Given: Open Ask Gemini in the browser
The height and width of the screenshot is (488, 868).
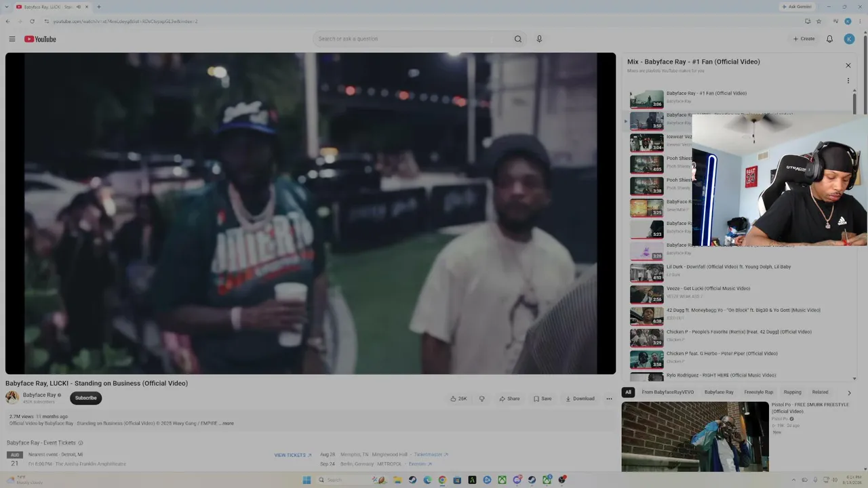Looking at the screenshot, I should coord(795,7).
